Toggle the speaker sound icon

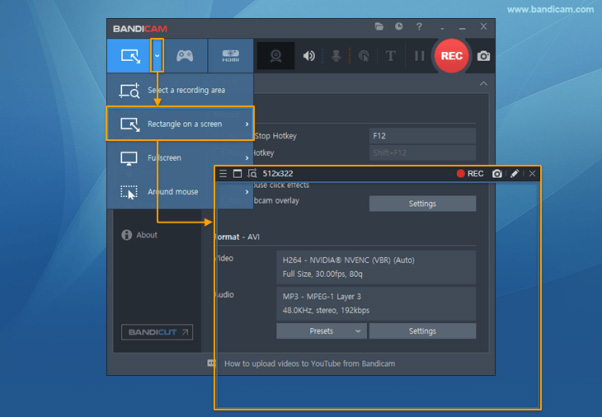pyautogui.click(x=309, y=56)
